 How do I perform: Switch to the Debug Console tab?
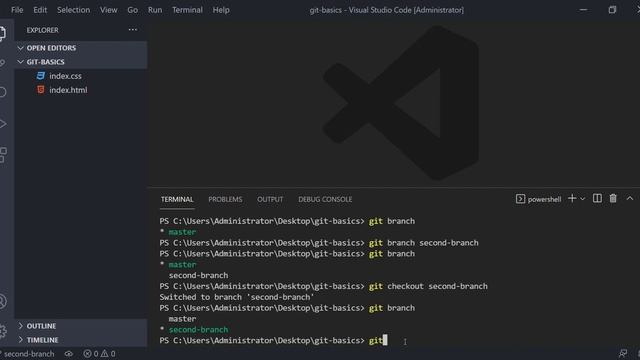325,199
